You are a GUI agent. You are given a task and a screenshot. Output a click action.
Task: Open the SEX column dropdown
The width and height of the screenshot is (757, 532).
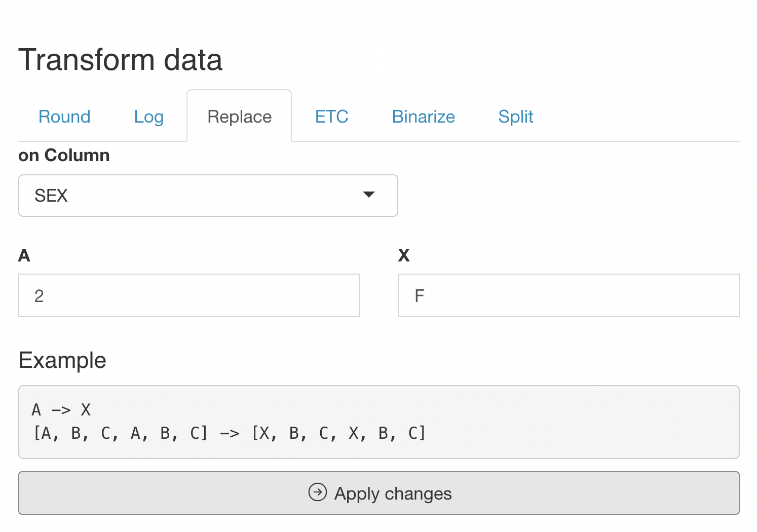208,196
